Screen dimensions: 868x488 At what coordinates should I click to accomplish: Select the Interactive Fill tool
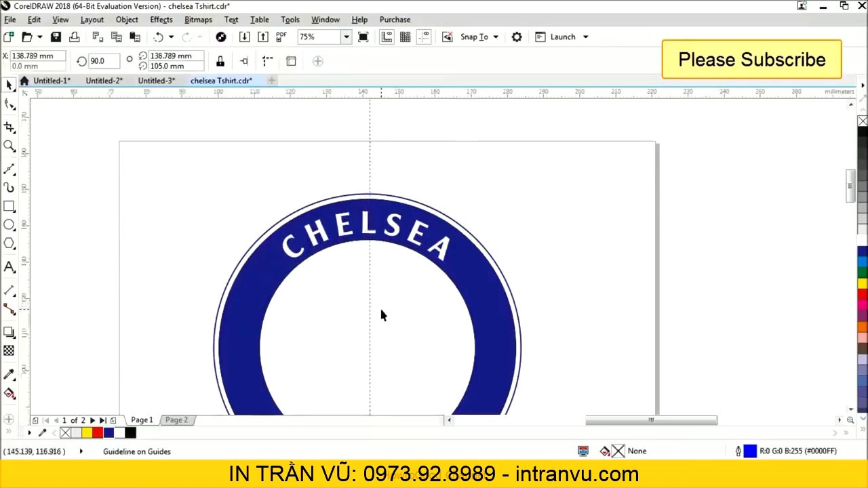[x=9, y=393]
